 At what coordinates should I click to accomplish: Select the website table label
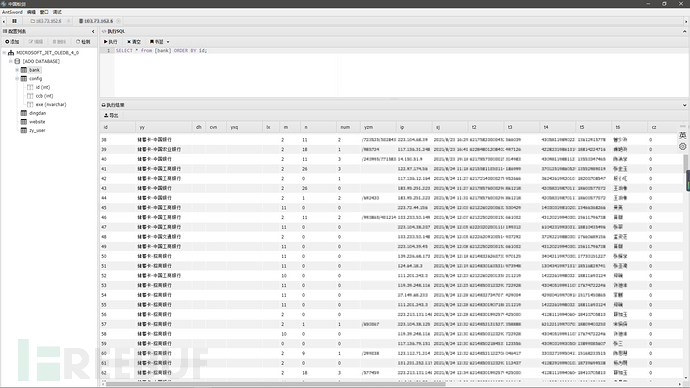click(x=37, y=122)
